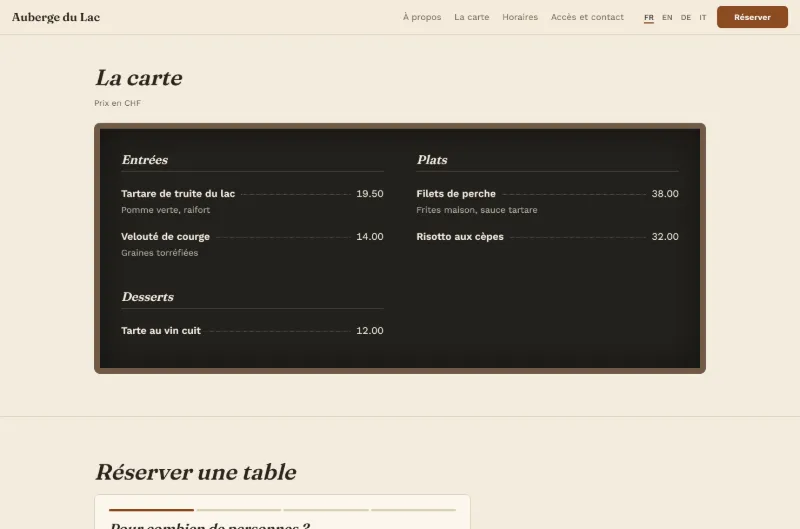The height and width of the screenshot is (529, 800).
Task: Switch language to DE
Action: [x=686, y=17]
